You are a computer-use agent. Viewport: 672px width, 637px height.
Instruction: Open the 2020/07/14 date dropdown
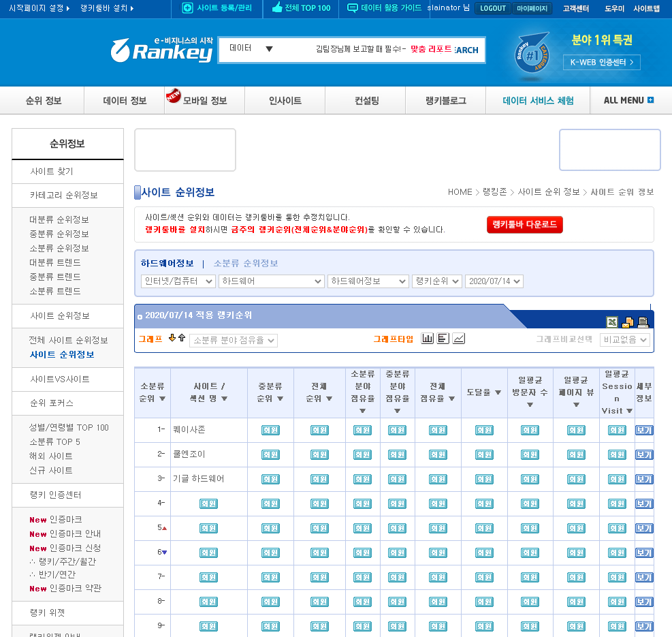pyautogui.click(x=494, y=281)
